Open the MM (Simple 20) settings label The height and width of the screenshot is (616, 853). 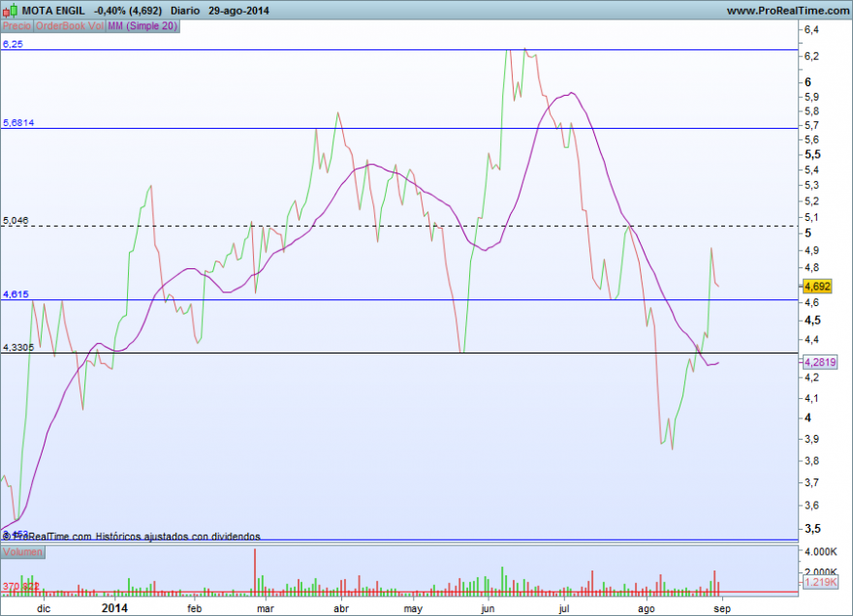[x=142, y=26]
